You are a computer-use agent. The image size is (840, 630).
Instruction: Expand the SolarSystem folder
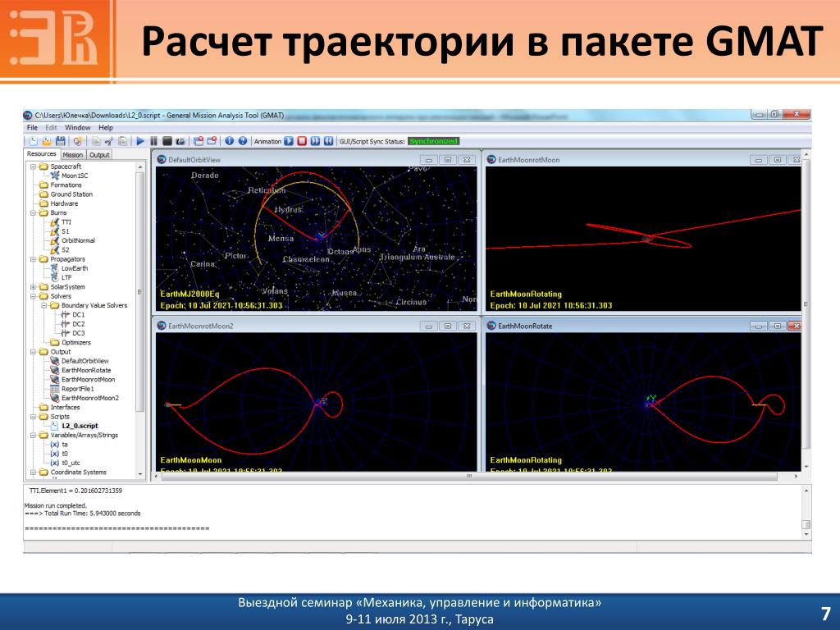point(33,287)
